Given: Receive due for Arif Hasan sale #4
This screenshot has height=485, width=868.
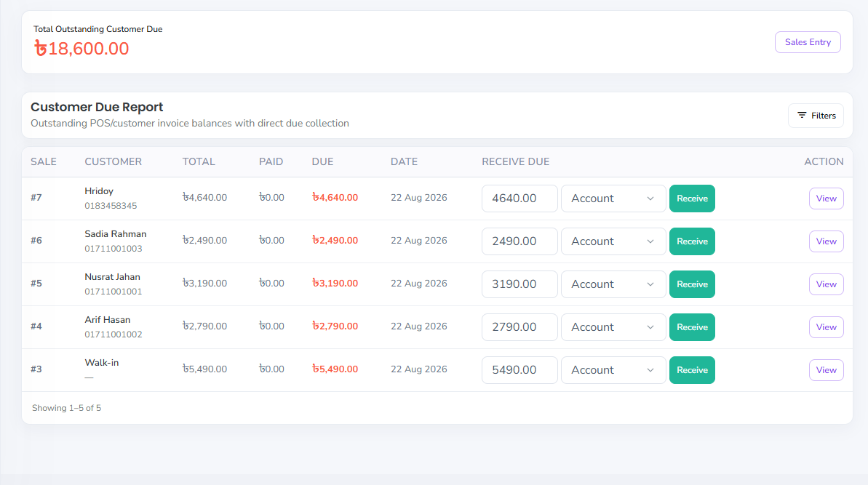Looking at the screenshot, I should [x=692, y=326].
